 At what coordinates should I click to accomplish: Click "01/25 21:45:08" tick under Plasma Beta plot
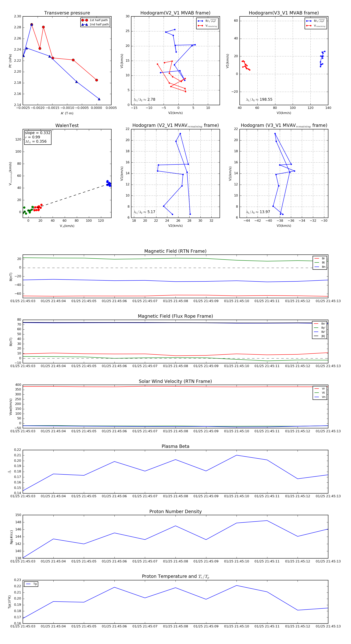point(175,496)
